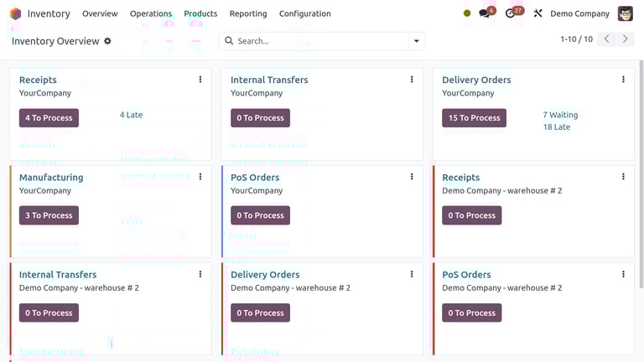Click the Inventory app logo icon
Viewport: 644px width, 362px height.
coord(16,13)
